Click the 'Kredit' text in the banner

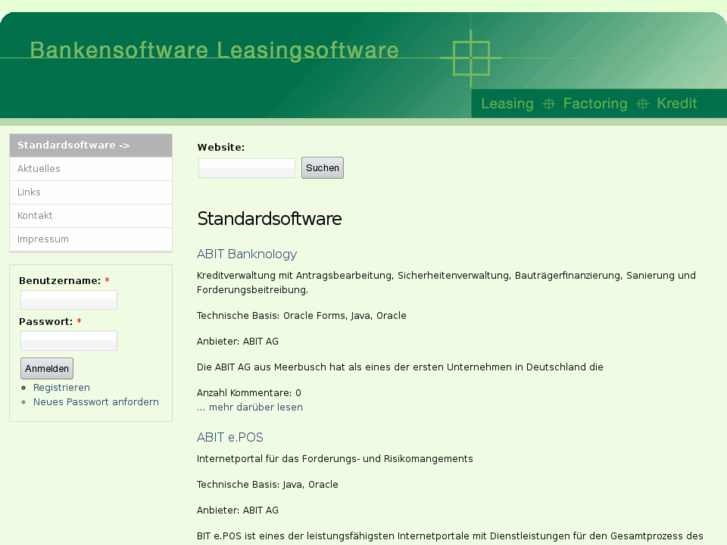pyautogui.click(x=676, y=103)
